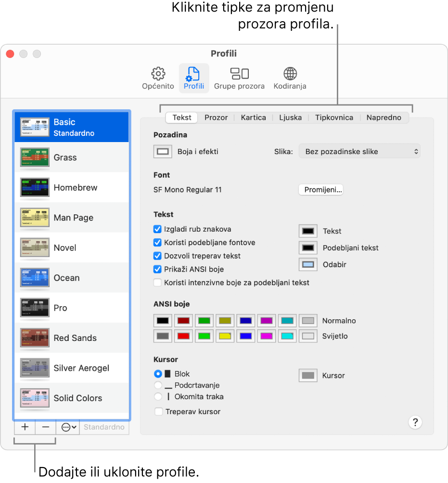Viewport: 448px width, 483px height.
Task: Change the bright yellow ANSI color
Action: click(225, 336)
